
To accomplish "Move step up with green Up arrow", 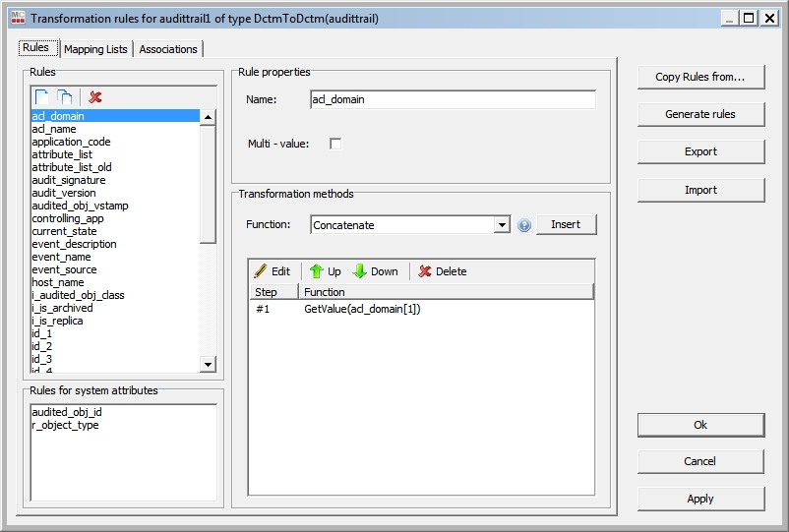I will click(326, 271).
